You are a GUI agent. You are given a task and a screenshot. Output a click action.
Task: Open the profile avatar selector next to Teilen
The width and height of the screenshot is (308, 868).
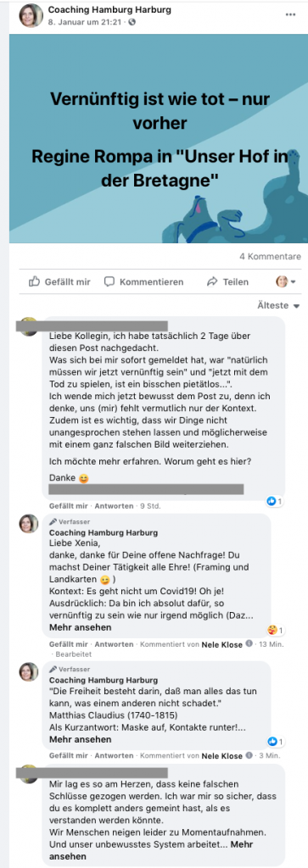[286, 281]
